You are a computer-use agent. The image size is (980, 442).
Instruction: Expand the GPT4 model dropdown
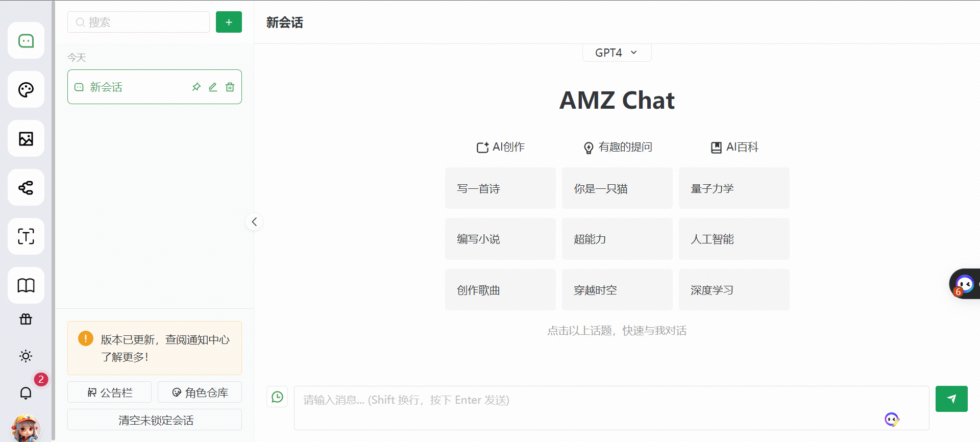[617, 53]
